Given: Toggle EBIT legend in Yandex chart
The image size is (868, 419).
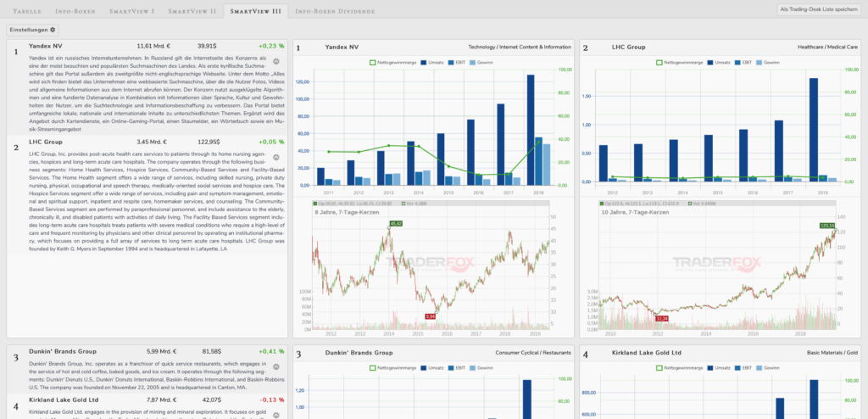Looking at the screenshot, I should tap(457, 63).
